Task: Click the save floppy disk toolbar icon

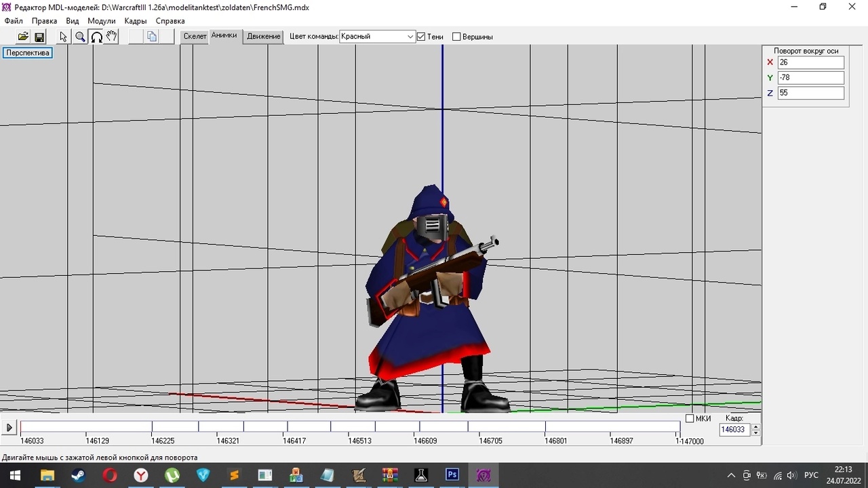Action: [39, 37]
